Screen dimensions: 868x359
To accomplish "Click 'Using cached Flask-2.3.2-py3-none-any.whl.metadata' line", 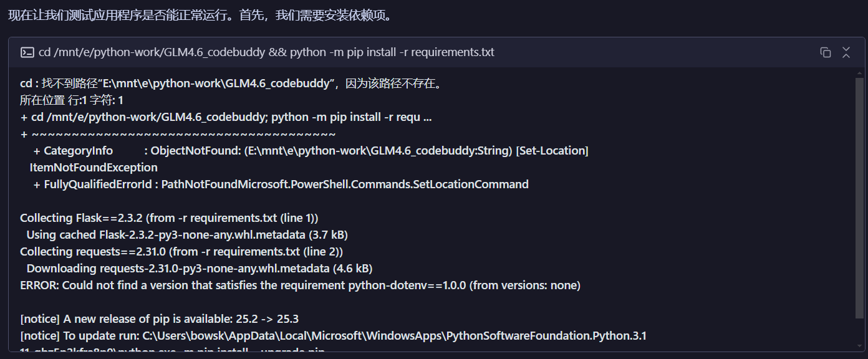I will coord(187,235).
